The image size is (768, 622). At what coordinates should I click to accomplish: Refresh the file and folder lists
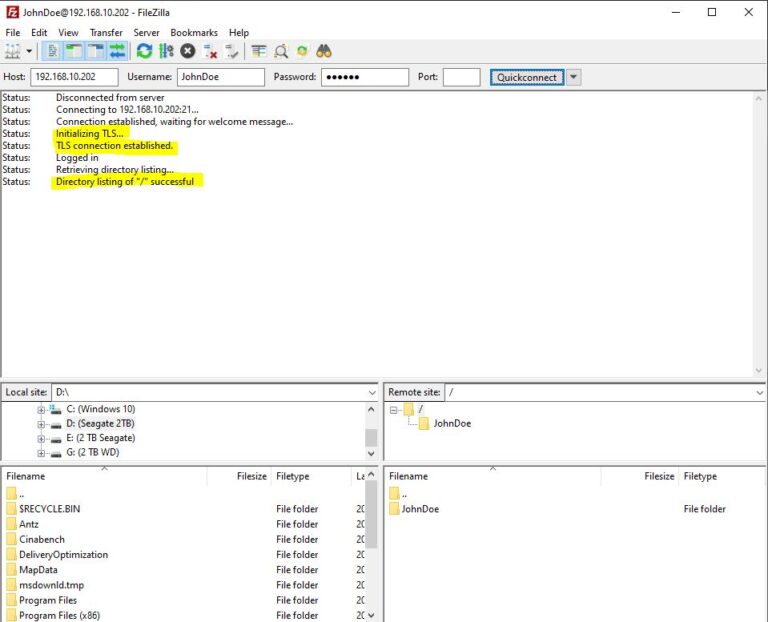(145, 51)
